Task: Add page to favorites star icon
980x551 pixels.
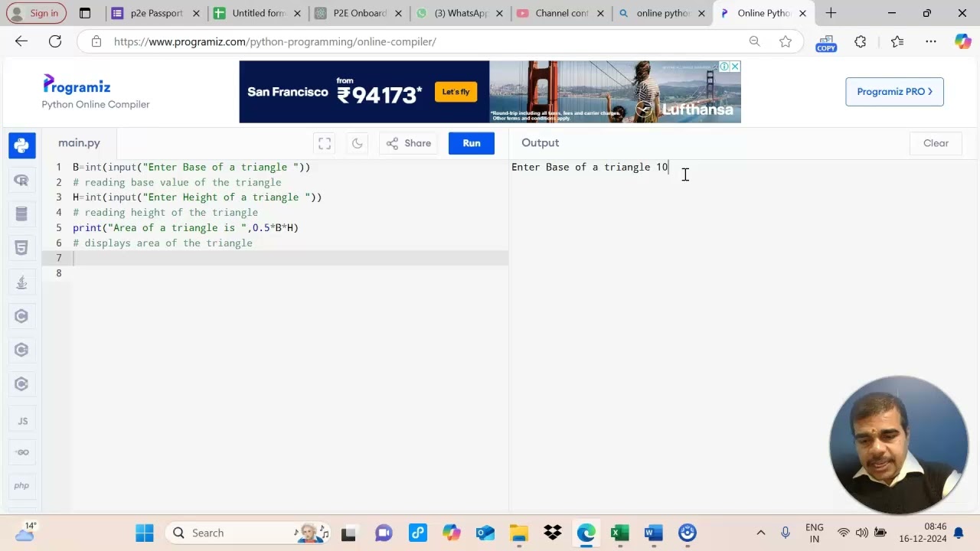Action: point(786,41)
